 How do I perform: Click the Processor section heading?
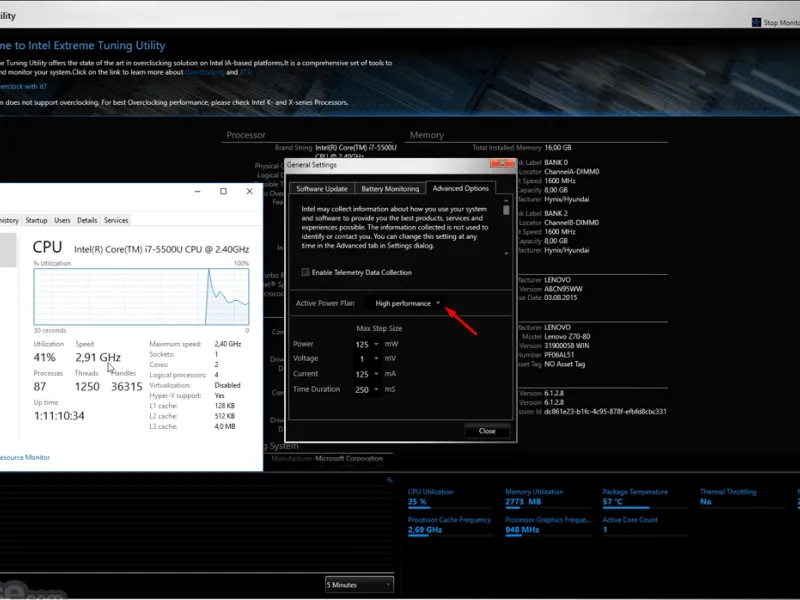246,135
